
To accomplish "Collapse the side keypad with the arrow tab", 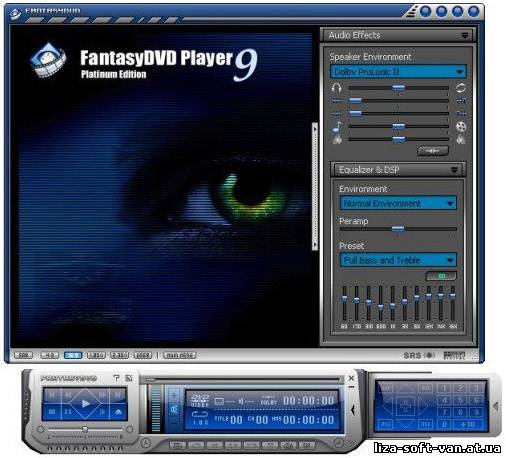I will tap(496, 406).
